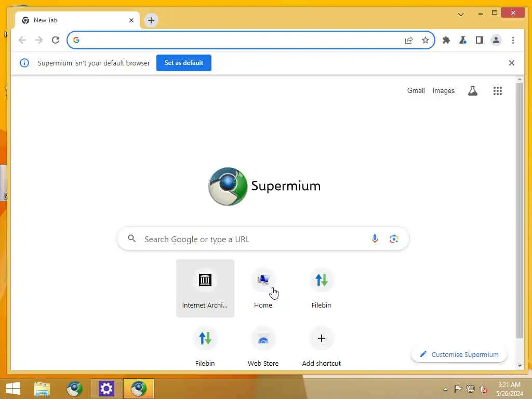Bookmark this tab with the star icon
This screenshot has height=399, width=532.
pos(425,40)
